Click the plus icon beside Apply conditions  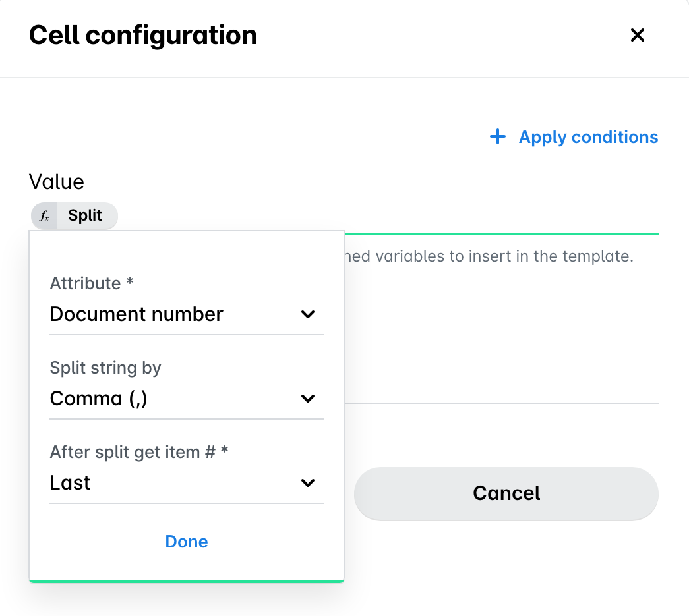tap(497, 136)
